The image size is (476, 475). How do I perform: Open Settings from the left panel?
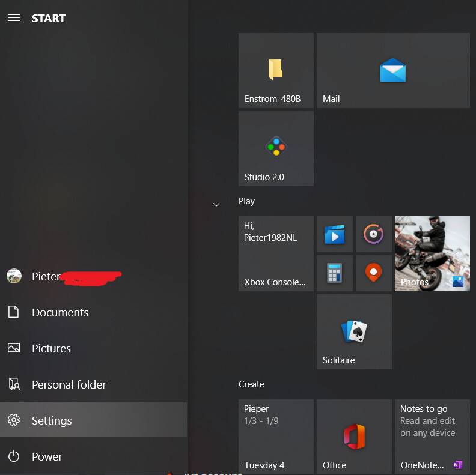[x=94, y=420]
